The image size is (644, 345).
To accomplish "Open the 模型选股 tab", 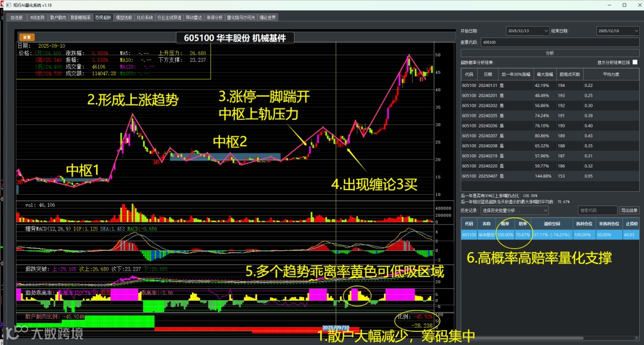I will point(123,18).
